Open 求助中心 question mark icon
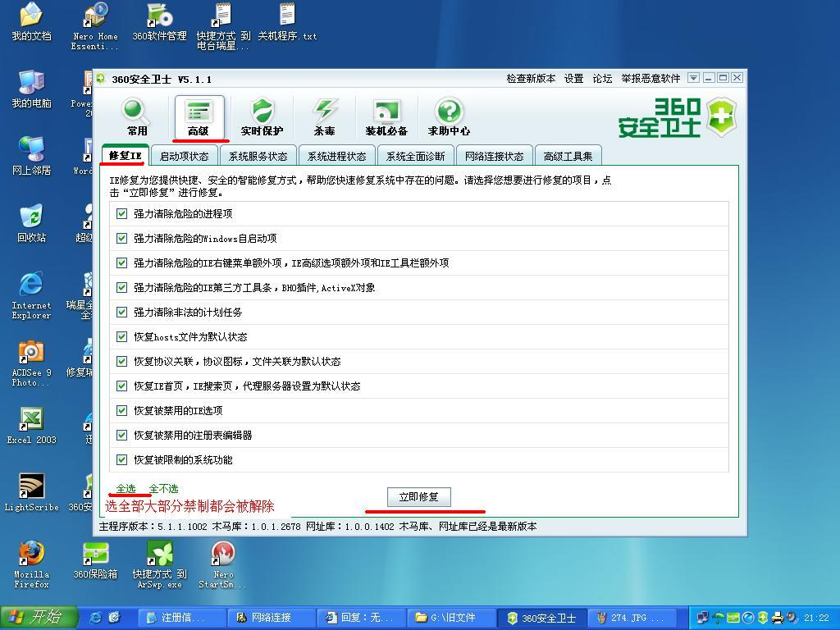 coord(449,116)
